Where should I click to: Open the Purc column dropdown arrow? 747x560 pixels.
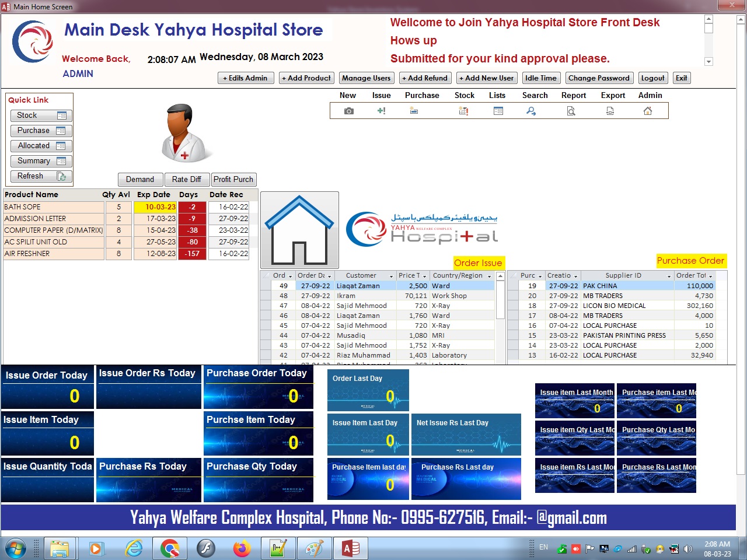click(x=540, y=276)
